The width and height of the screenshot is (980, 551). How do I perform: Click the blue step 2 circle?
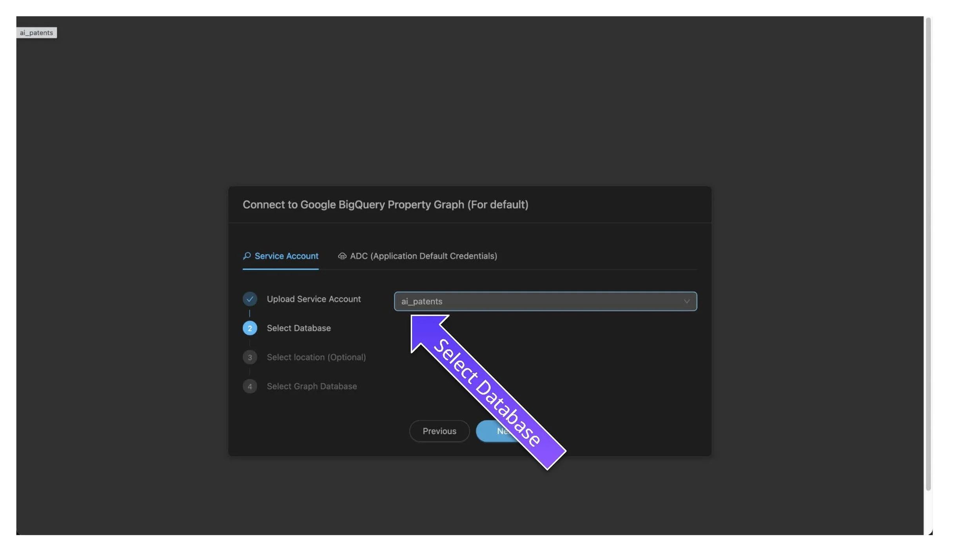250,328
